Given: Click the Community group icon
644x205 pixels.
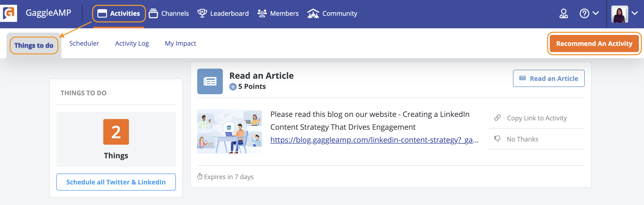Looking at the screenshot, I should click(x=313, y=13).
